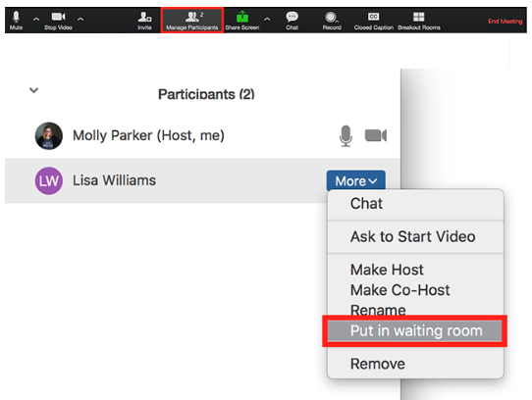Toggle Molly Parker's video camera icon
532x400 pixels.
click(376, 135)
